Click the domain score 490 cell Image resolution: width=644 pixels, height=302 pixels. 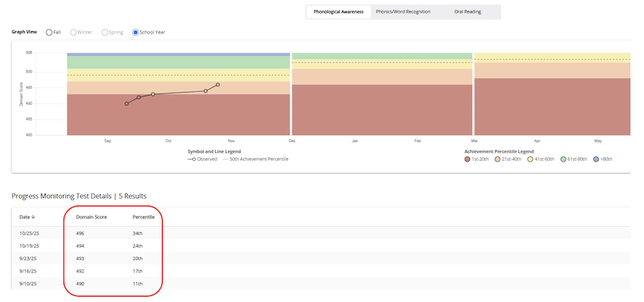coord(80,284)
